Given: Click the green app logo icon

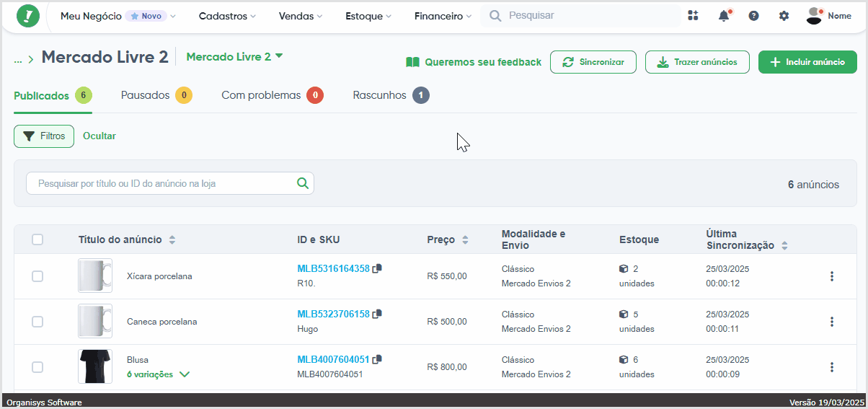Looking at the screenshot, I should (28, 16).
